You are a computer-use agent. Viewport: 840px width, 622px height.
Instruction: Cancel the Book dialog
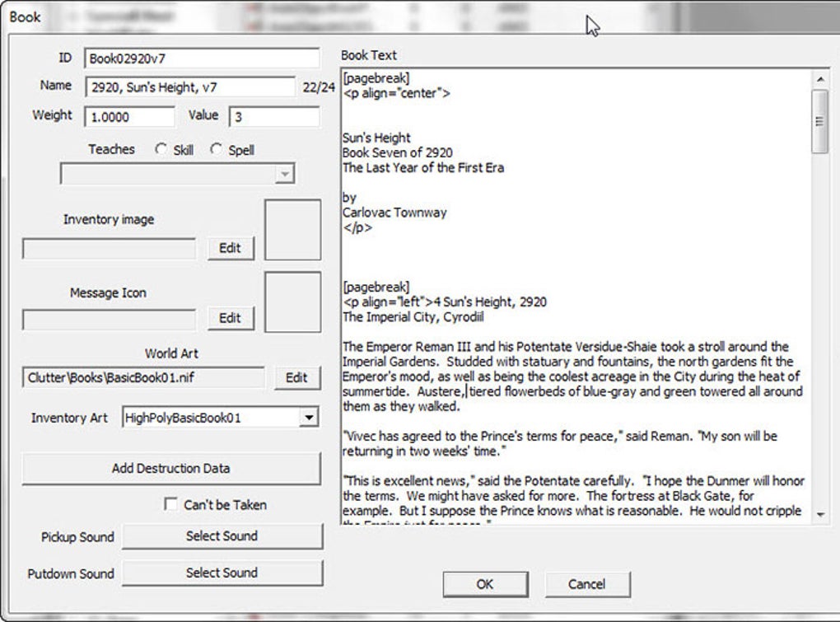click(x=588, y=584)
